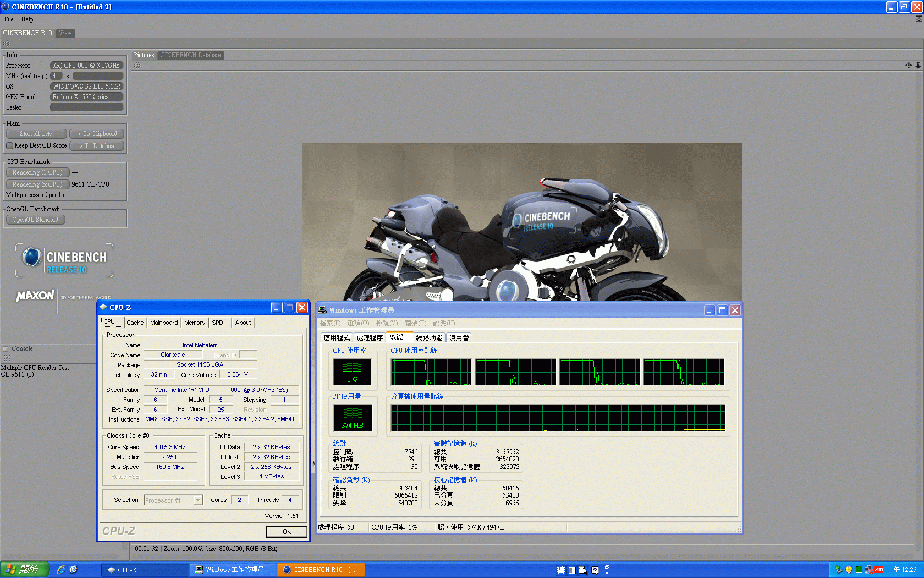The height and width of the screenshot is (578, 924).
Task: Click the green CPU meter tray icon
Action: pos(859,570)
